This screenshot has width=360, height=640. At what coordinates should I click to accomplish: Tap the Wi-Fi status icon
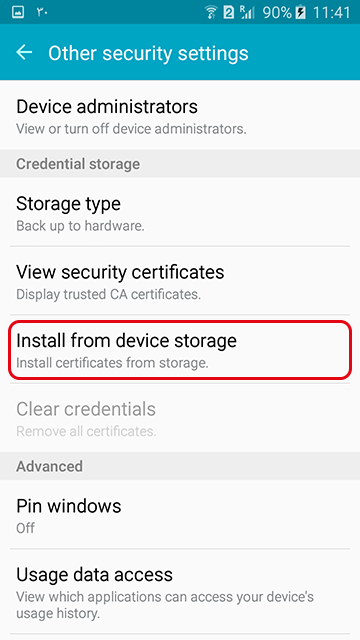coord(211,13)
